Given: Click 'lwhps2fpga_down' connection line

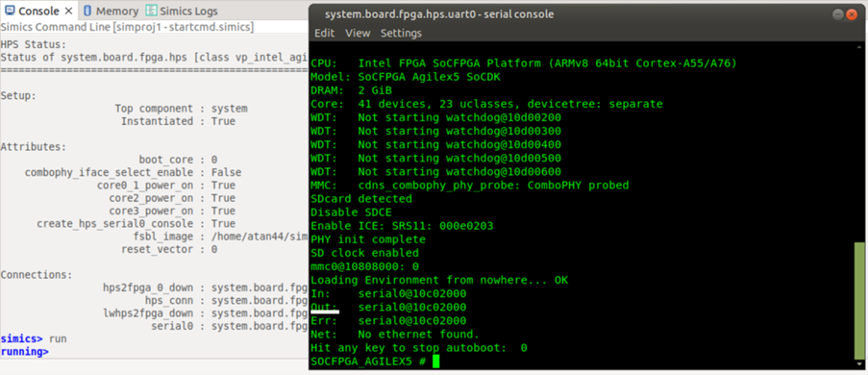Looking at the screenshot, I should 205,312.
